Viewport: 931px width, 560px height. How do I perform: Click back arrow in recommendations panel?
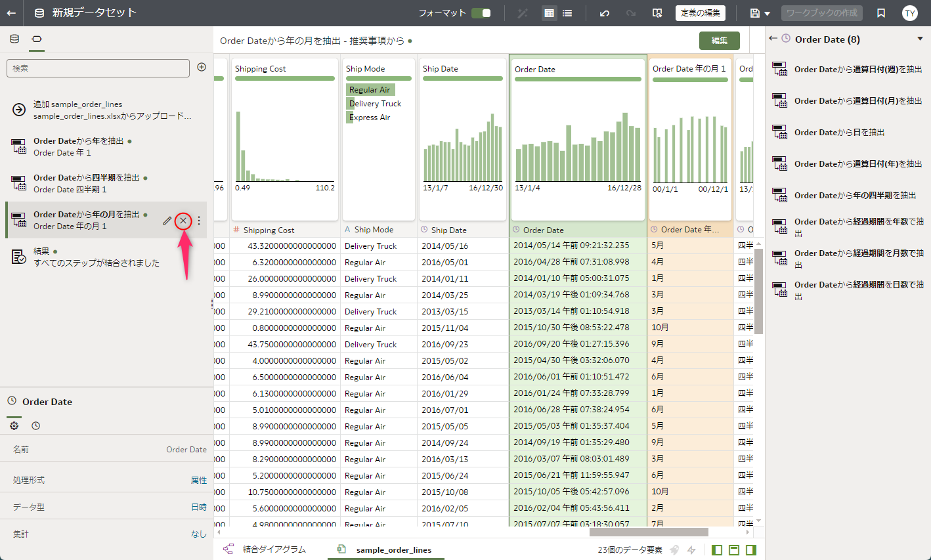pos(773,39)
